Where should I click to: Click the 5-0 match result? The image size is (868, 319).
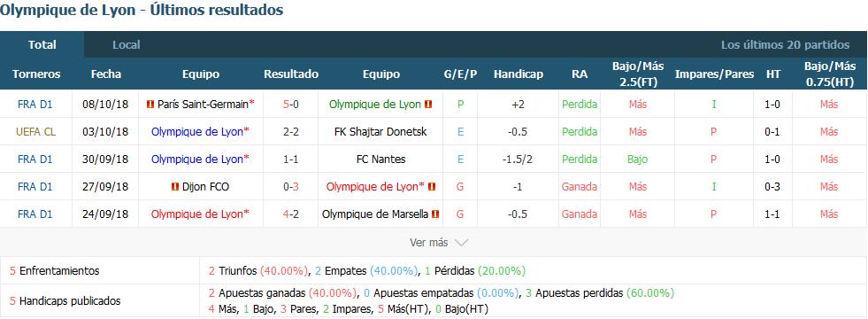click(291, 104)
